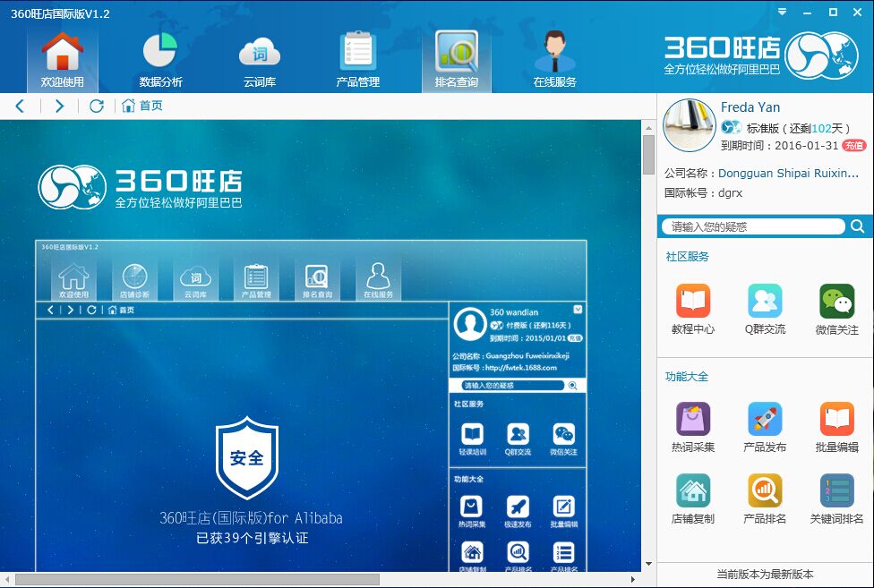The image size is (874, 588).
Task: Click the scroll right arrow
Action: (632, 580)
